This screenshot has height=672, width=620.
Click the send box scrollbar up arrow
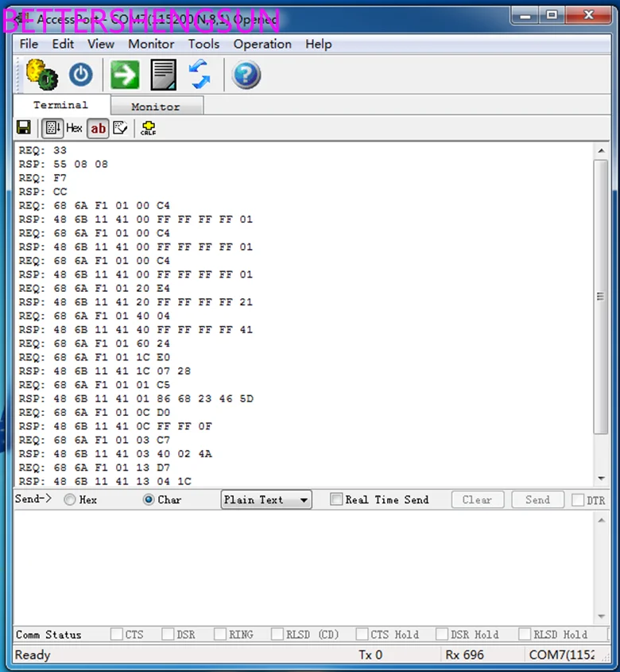[601, 520]
